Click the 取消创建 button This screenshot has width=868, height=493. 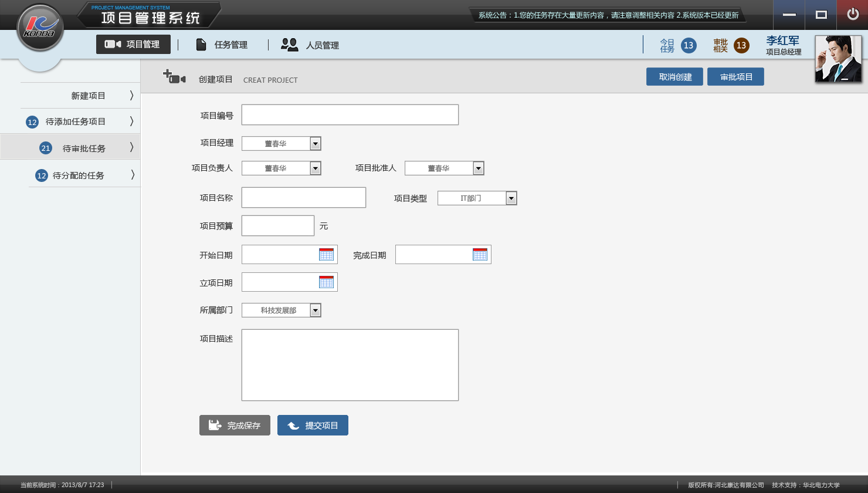pyautogui.click(x=674, y=76)
